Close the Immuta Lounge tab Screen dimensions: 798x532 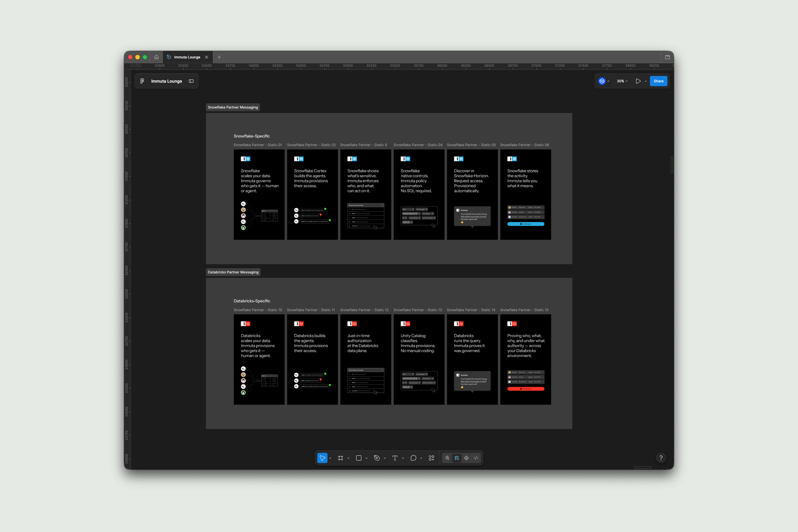point(207,57)
